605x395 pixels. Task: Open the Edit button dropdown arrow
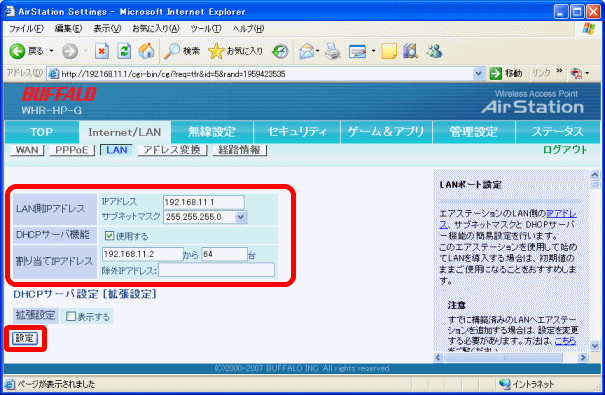[x=373, y=51]
